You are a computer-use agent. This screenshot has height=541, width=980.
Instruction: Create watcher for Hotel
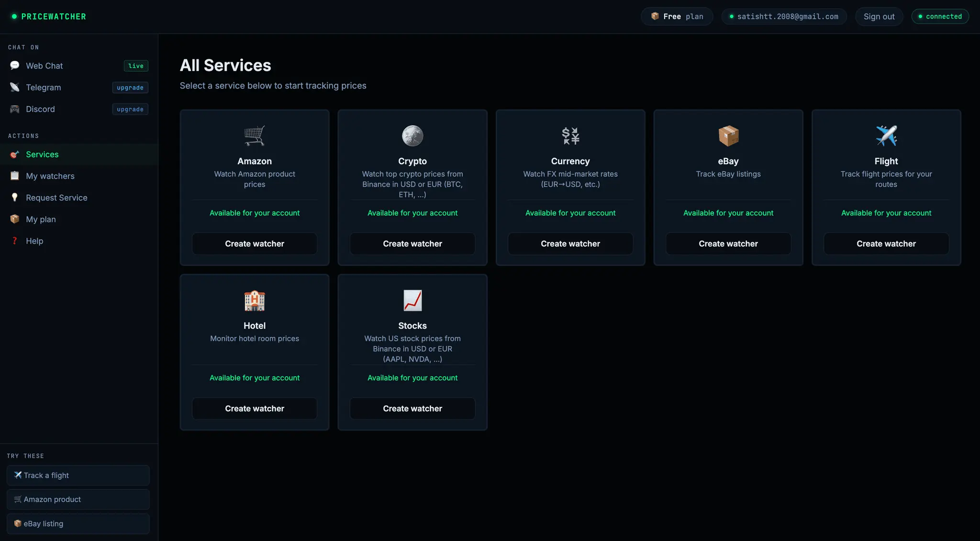pyautogui.click(x=255, y=408)
